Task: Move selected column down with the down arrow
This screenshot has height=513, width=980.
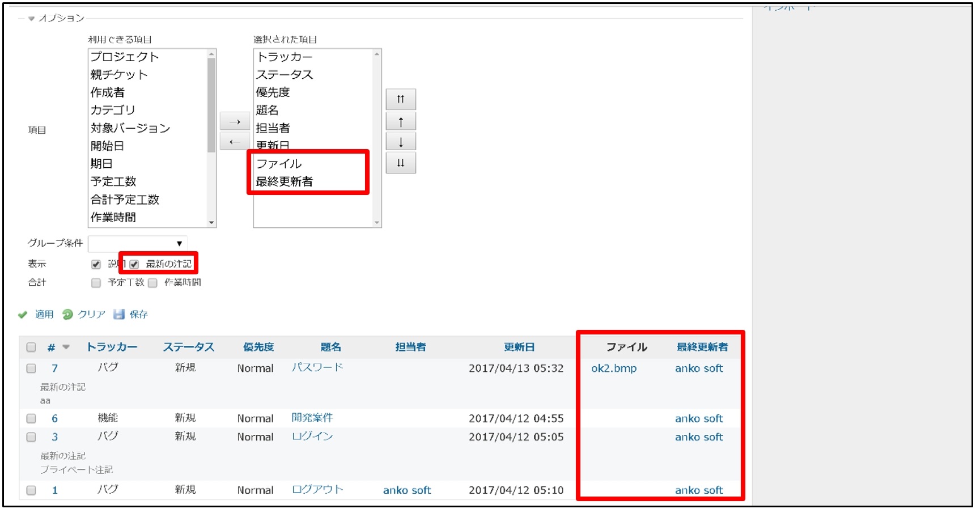Action: click(400, 141)
